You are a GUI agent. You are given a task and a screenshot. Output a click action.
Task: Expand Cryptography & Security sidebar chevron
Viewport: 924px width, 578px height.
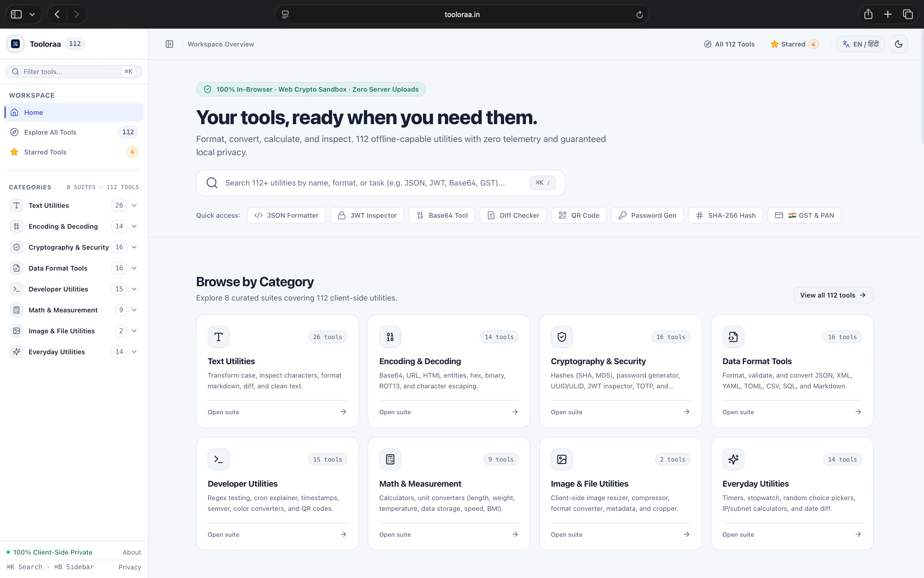pos(134,247)
